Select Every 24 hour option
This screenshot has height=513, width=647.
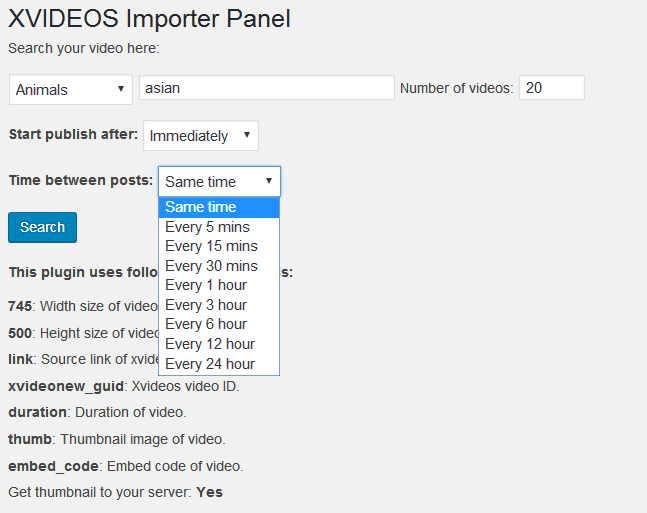tap(219, 364)
